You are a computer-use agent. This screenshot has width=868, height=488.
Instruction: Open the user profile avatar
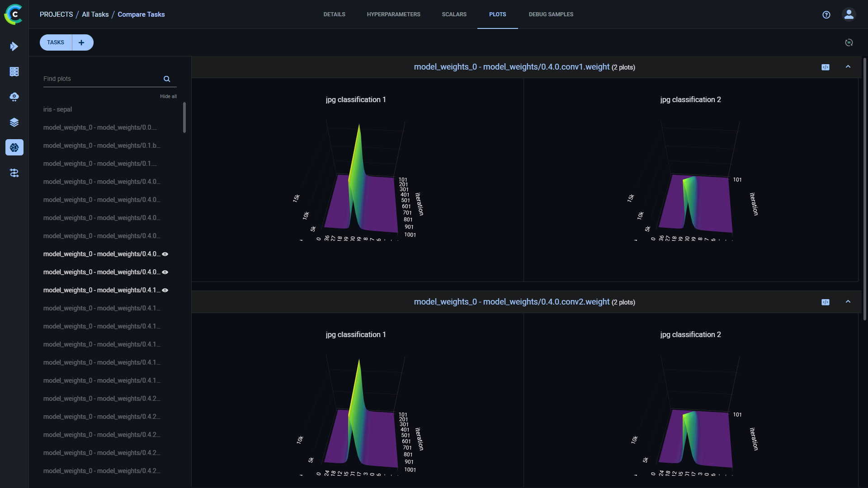[x=849, y=14]
